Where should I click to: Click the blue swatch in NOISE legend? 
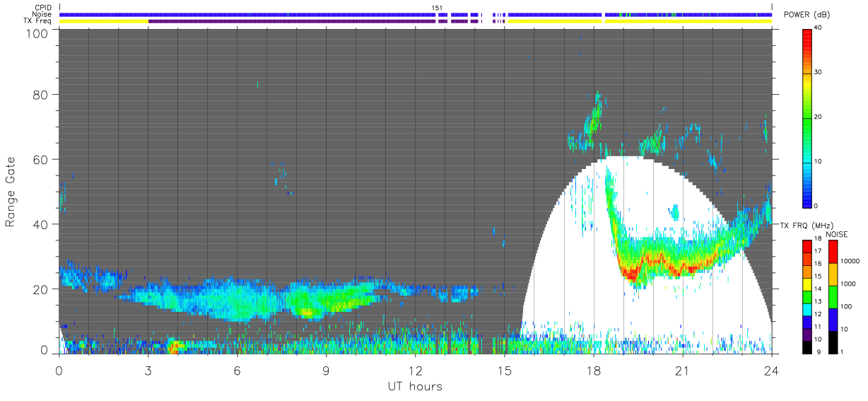[833, 319]
